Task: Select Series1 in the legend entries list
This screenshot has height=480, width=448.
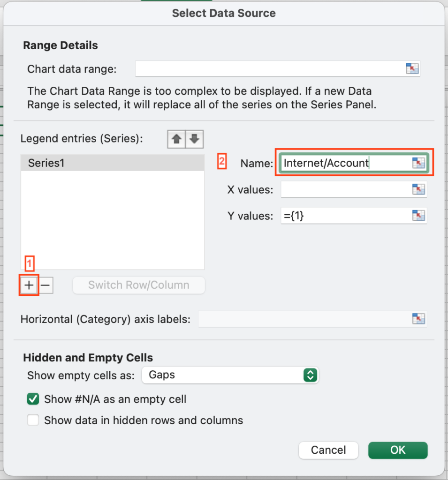Action: click(113, 163)
